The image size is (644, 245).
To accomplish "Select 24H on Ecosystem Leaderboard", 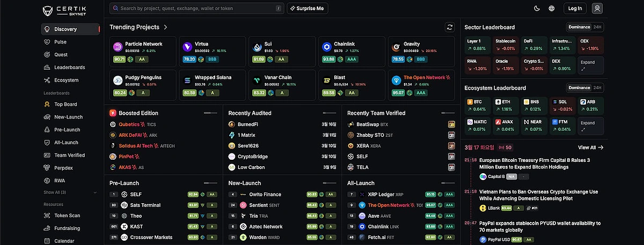I will [597, 87].
